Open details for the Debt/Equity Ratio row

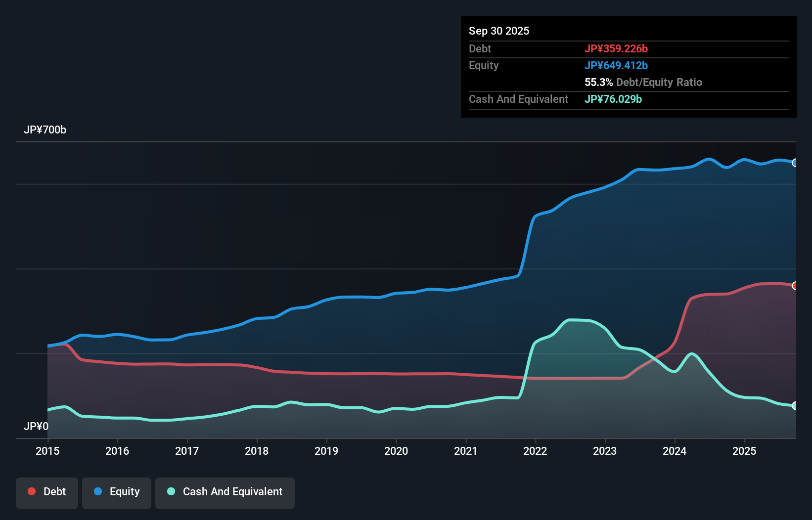coord(643,83)
